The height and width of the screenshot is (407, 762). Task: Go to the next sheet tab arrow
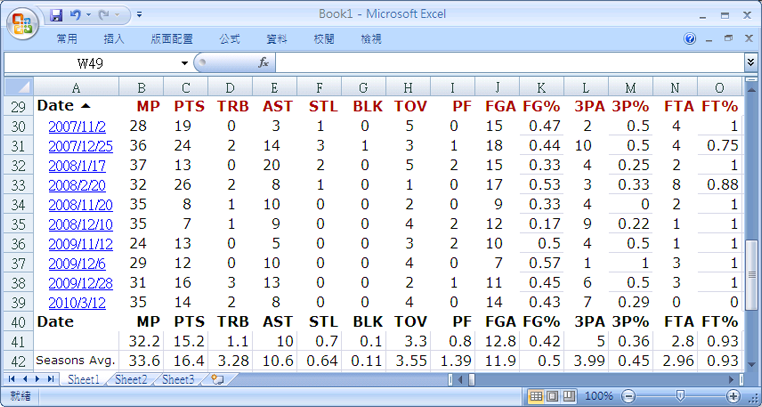click(37, 379)
